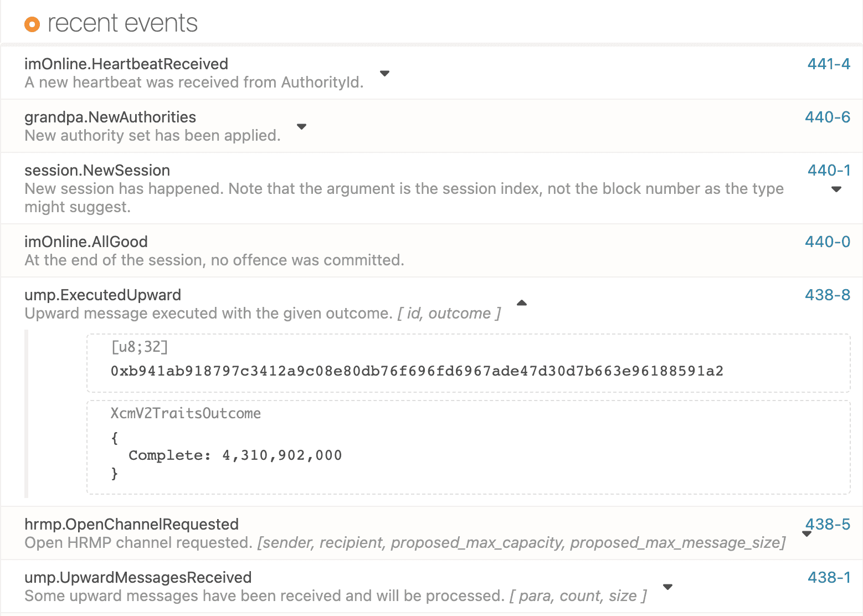Open block link 440-1
This screenshot has width=863, height=616.
pos(828,170)
